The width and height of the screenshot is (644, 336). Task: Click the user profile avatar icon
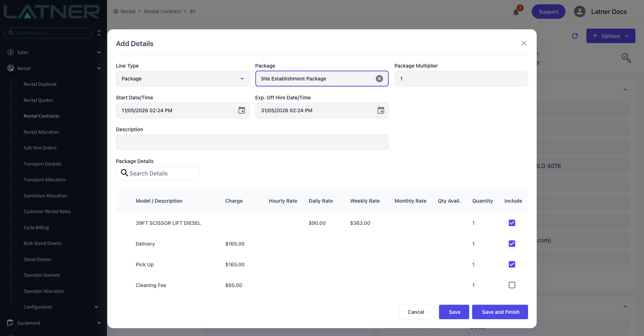pos(580,11)
